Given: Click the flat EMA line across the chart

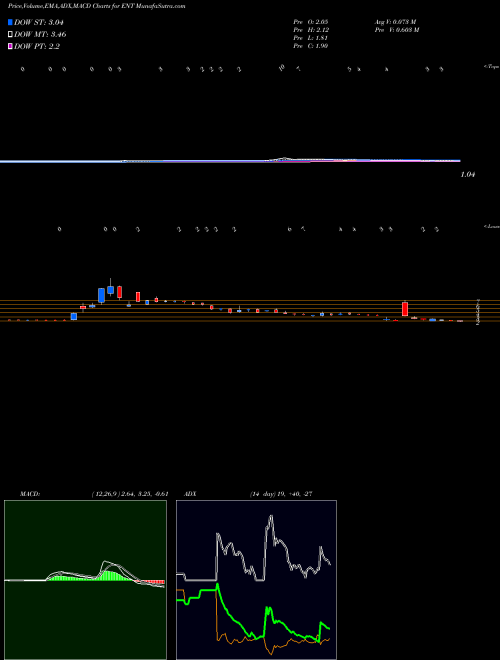Looking at the screenshot, I should [x=230, y=161].
